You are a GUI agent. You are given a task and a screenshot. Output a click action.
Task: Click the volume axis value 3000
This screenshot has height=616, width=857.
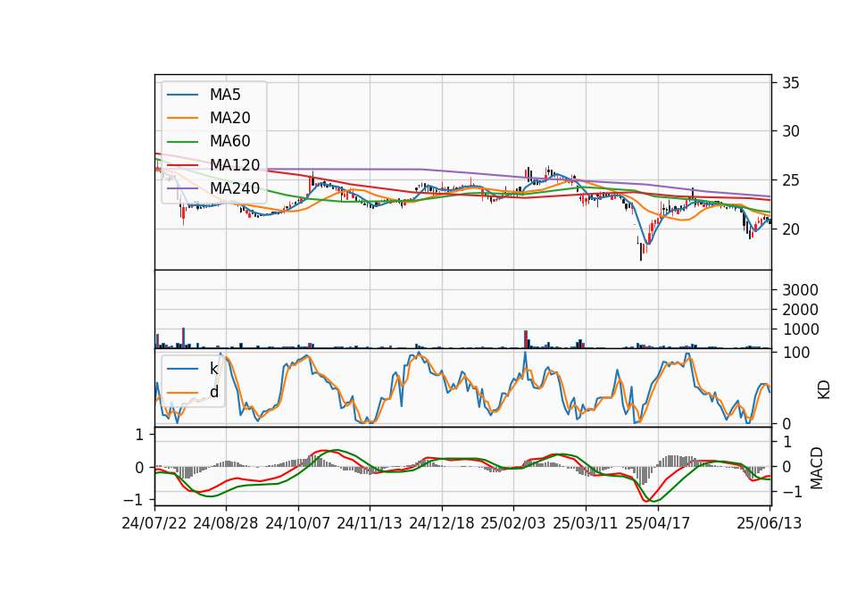(x=800, y=290)
